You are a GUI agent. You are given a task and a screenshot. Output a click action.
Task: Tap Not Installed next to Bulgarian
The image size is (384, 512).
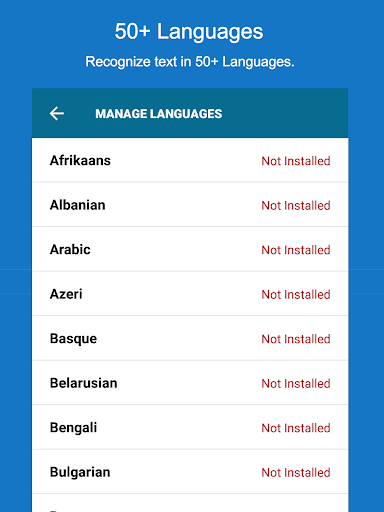pos(296,473)
